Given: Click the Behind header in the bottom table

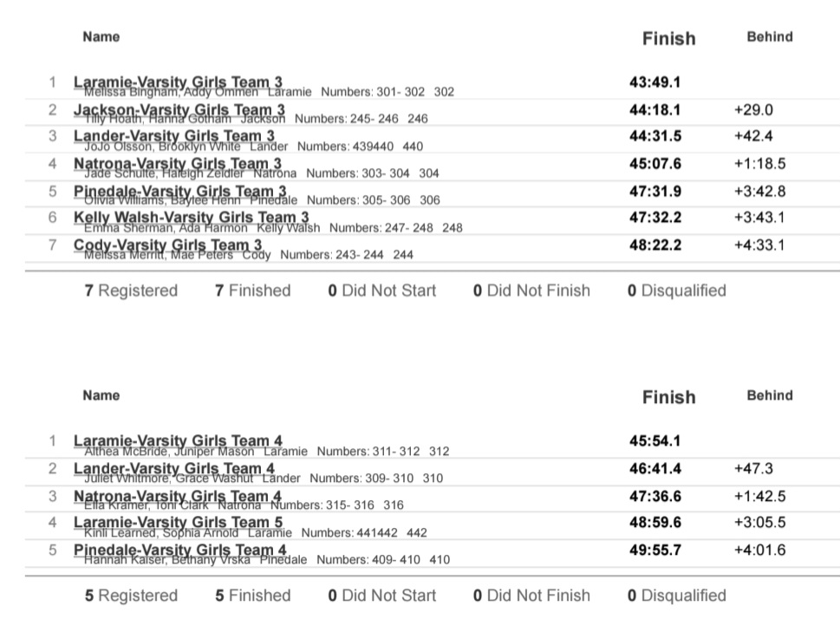Looking at the screenshot, I should (770, 395).
